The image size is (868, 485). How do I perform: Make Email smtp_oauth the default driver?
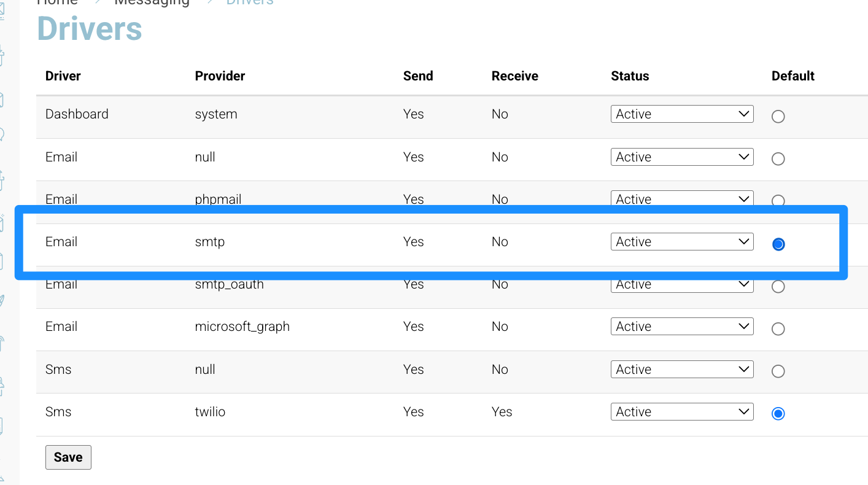coord(778,287)
